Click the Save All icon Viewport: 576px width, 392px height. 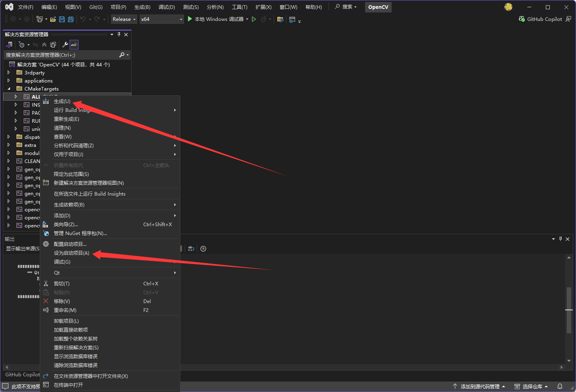click(71, 19)
